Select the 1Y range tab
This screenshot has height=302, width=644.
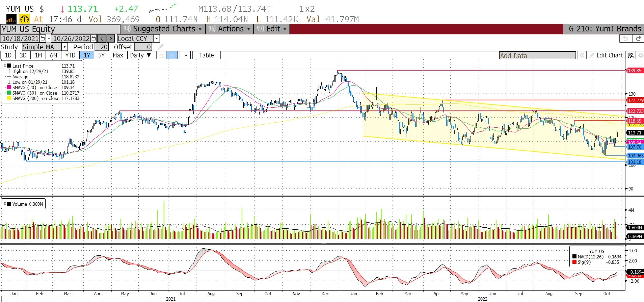(87, 55)
